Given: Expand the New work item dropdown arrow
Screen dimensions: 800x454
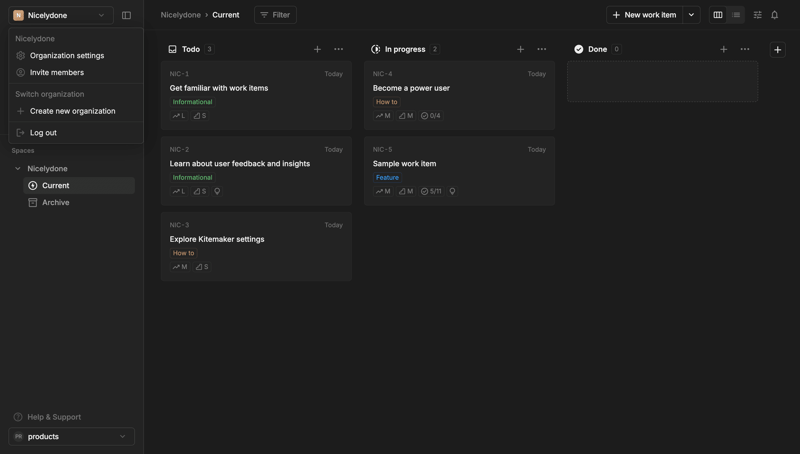Looking at the screenshot, I should tap(691, 15).
